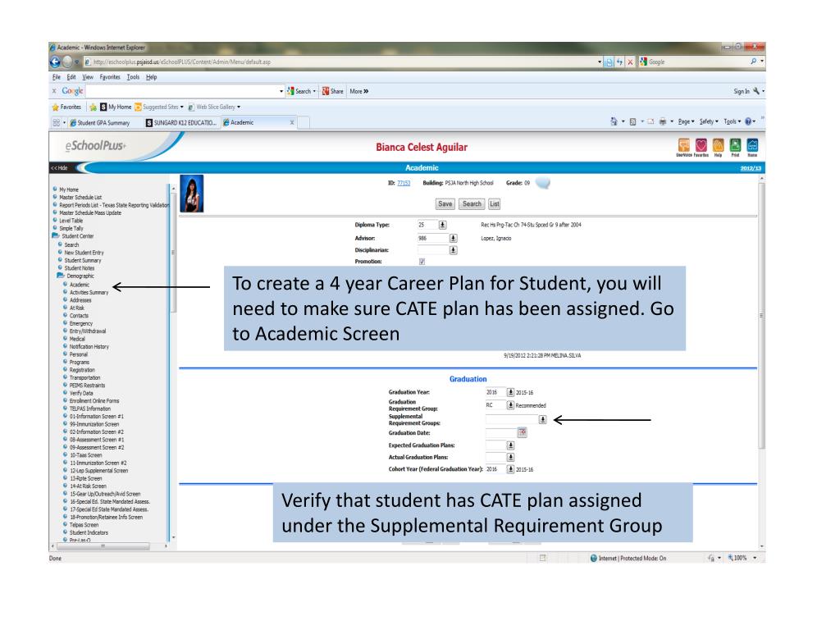Click the Search button below student ID
Image resolution: width=840 pixels, height=630 pixels.
coord(472,203)
